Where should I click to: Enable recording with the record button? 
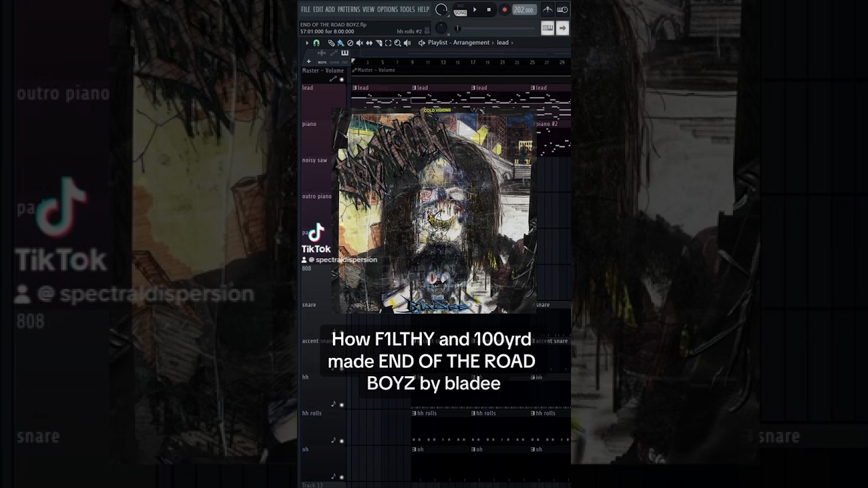click(504, 9)
